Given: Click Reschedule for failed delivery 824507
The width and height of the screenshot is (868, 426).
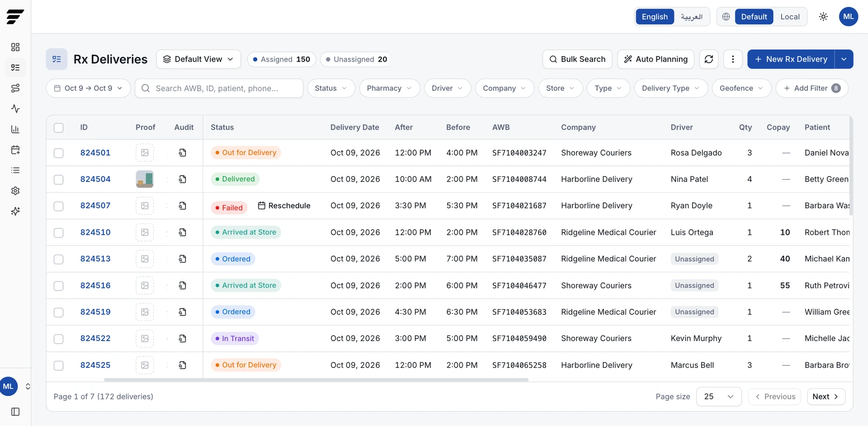Looking at the screenshot, I should click(284, 206).
